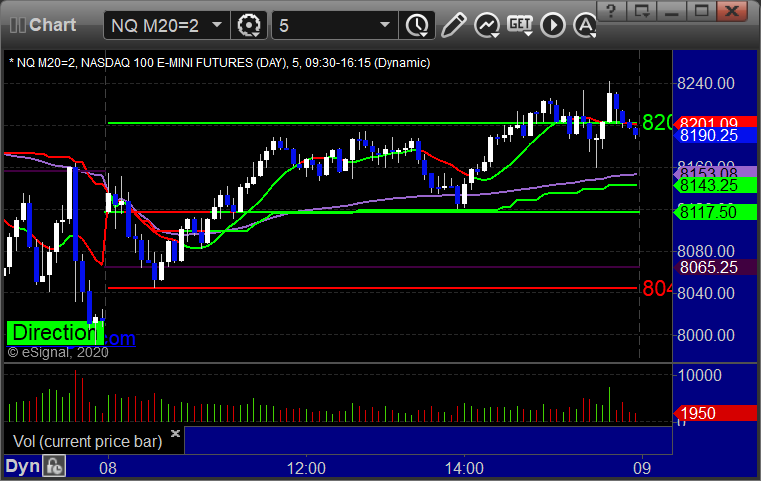Click the 1950 red volume tag

[x=715, y=413]
